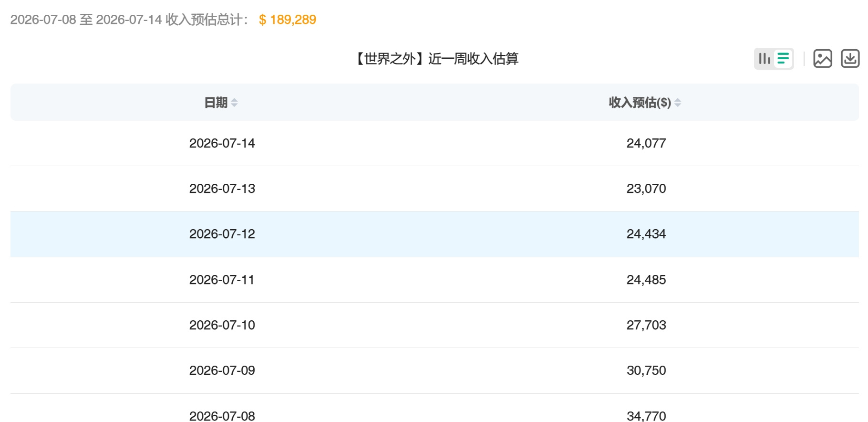This screenshot has height=422, width=868.
Task: Click the revenue value 23,070
Action: (646, 189)
